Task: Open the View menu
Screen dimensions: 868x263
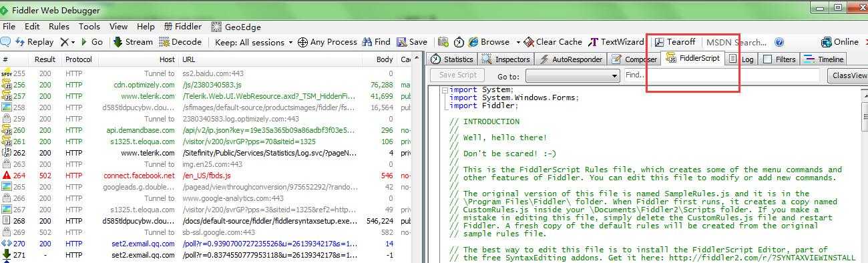Action: pos(119,27)
